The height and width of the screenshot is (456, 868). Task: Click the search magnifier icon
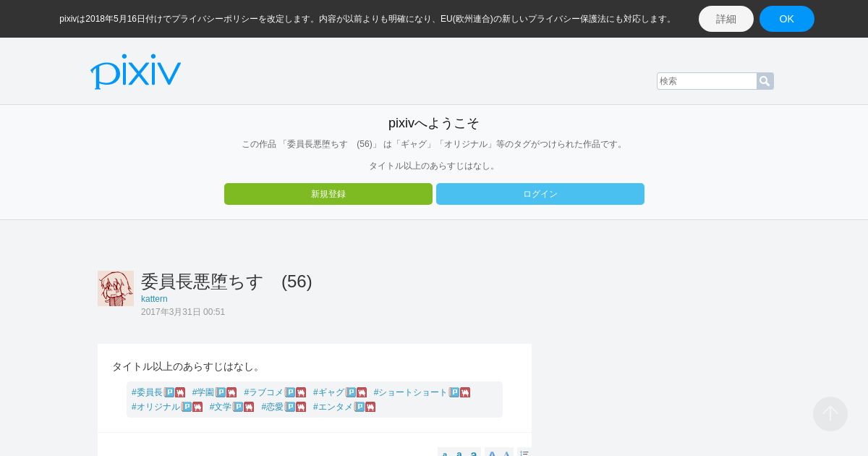[x=765, y=81]
